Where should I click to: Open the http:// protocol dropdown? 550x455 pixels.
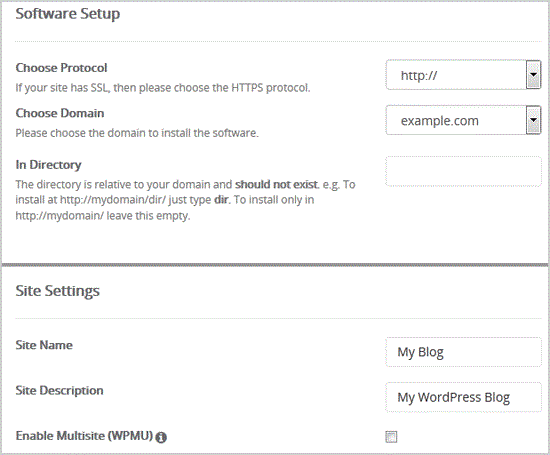[463, 75]
